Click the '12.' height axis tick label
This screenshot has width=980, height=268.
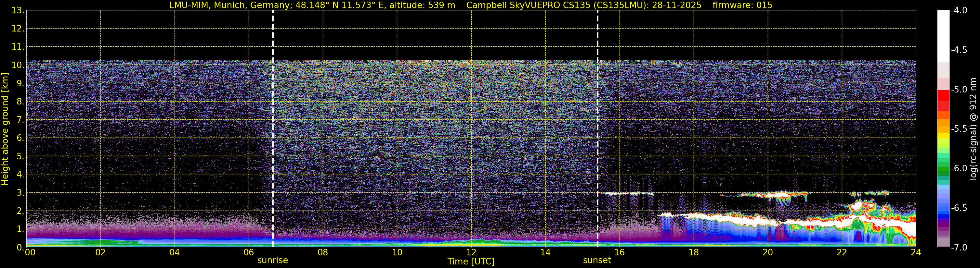pyautogui.click(x=18, y=29)
